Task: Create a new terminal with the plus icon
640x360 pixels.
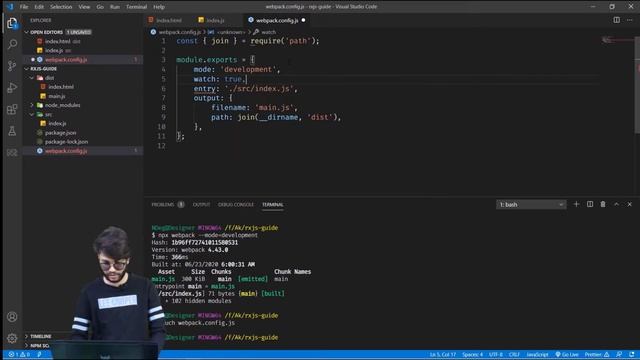Action: click(x=576, y=204)
